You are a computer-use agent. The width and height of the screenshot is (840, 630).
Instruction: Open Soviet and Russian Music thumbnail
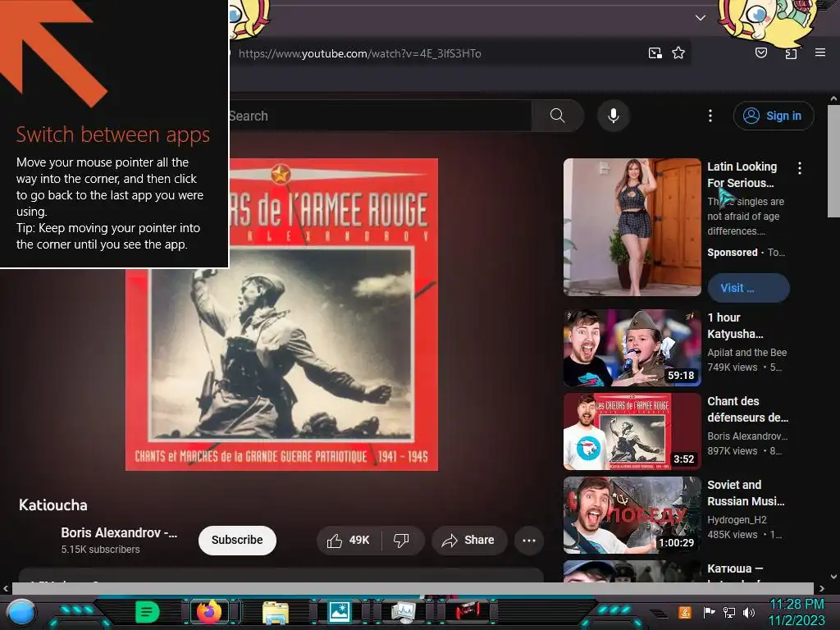click(632, 515)
